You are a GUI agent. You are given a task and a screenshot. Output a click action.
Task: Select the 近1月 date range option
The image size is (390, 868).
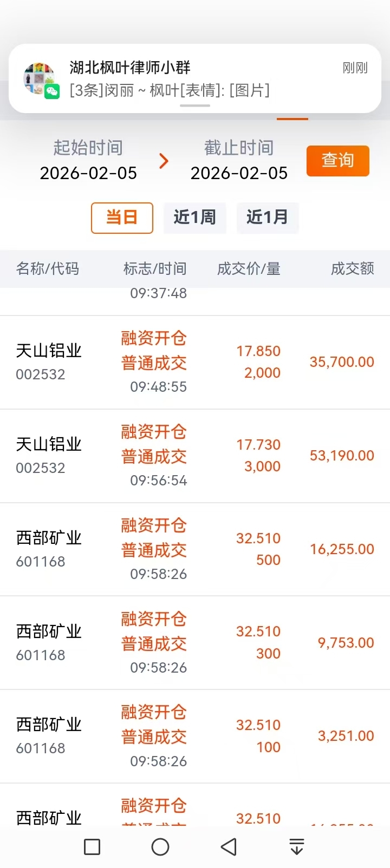coord(267,218)
